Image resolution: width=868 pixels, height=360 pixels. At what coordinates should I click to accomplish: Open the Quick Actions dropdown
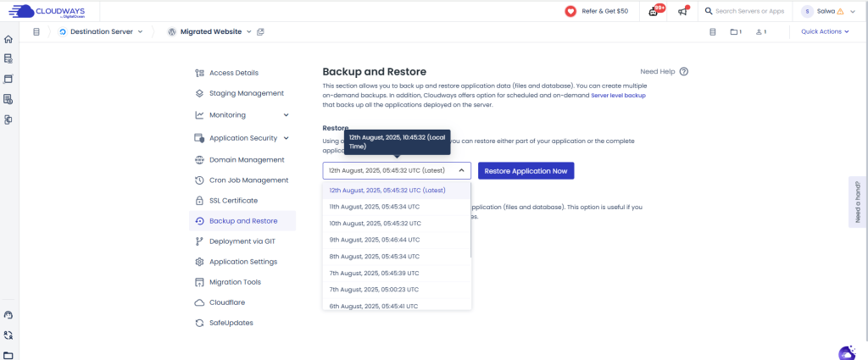point(825,32)
